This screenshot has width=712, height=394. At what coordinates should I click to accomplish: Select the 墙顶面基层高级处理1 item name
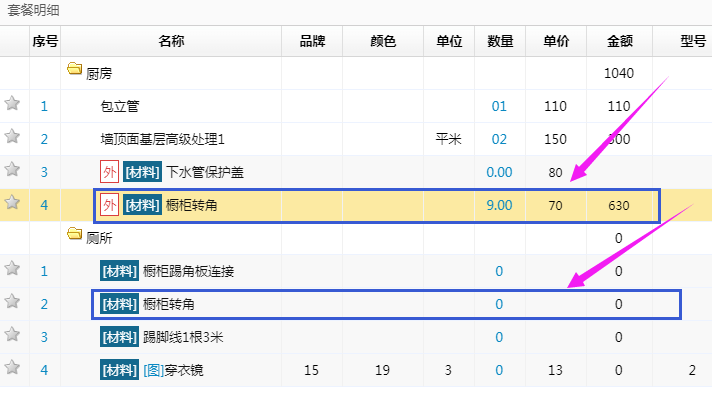pyautogui.click(x=163, y=139)
